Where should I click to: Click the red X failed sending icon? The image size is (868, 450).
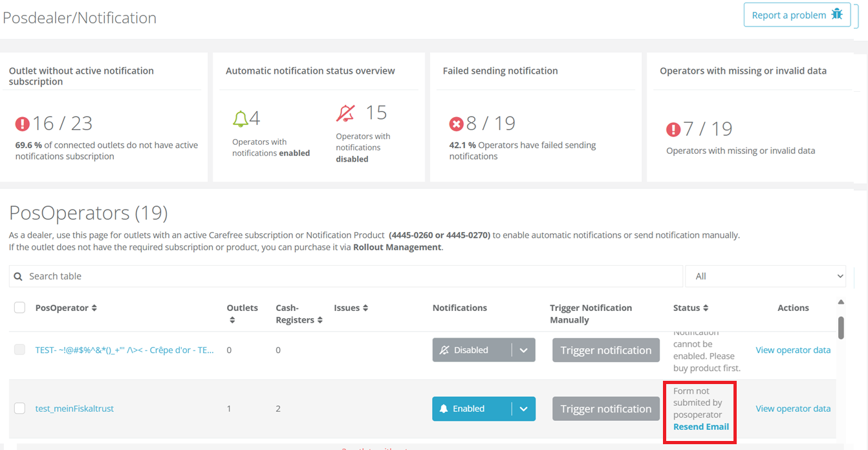click(x=457, y=123)
